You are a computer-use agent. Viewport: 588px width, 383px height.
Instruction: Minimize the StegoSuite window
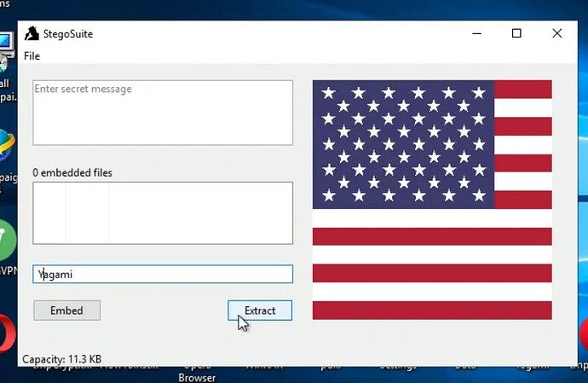click(x=476, y=34)
